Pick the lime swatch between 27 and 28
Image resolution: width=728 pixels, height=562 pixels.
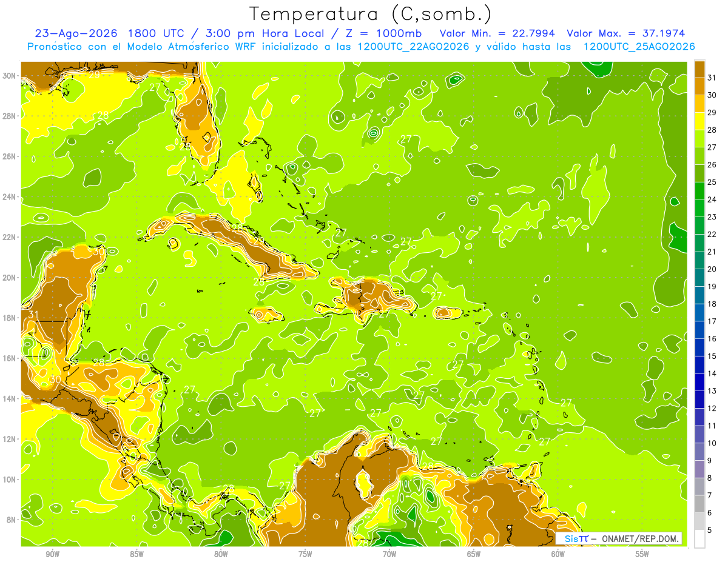(x=699, y=139)
